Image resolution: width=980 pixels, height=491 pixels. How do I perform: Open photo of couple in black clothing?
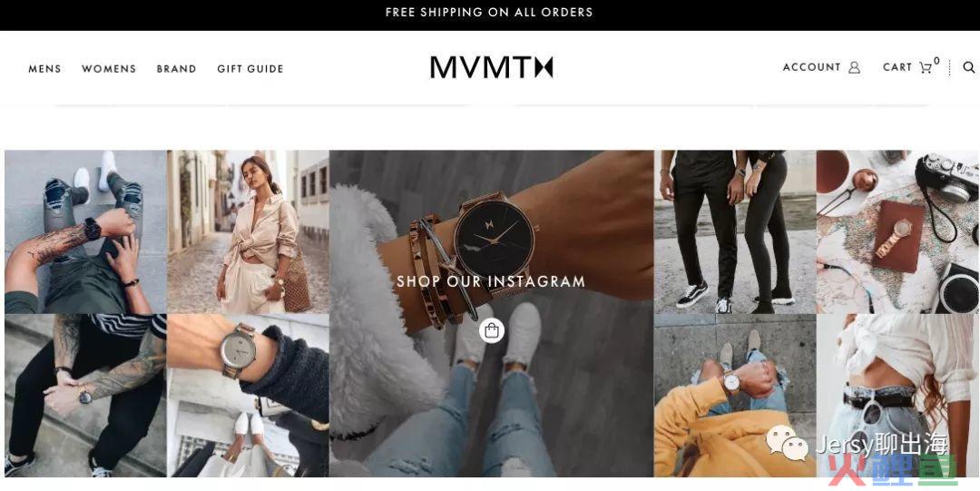point(735,231)
